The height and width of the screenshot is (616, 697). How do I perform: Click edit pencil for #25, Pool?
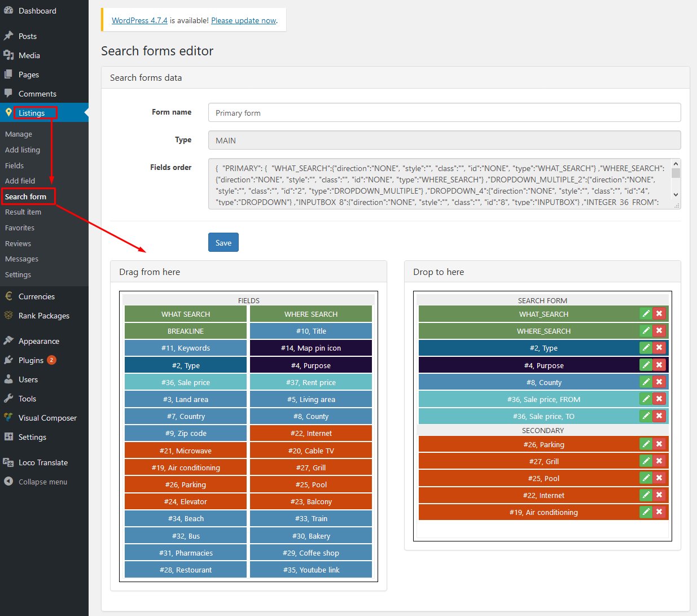pos(646,478)
